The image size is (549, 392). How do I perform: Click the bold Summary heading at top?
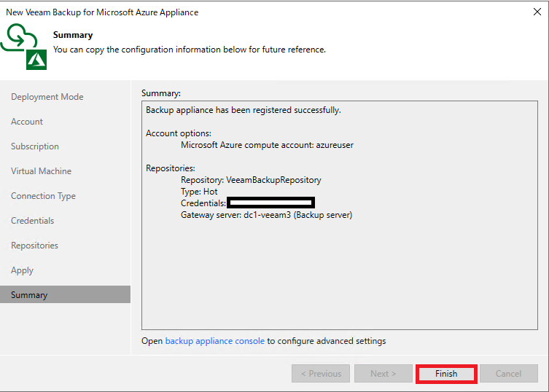coord(73,35)
